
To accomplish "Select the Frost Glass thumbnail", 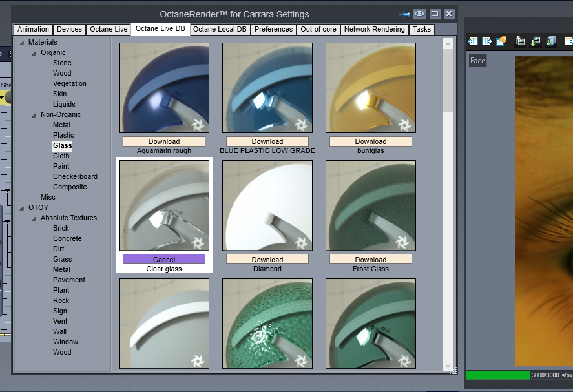I will [371, 205].
